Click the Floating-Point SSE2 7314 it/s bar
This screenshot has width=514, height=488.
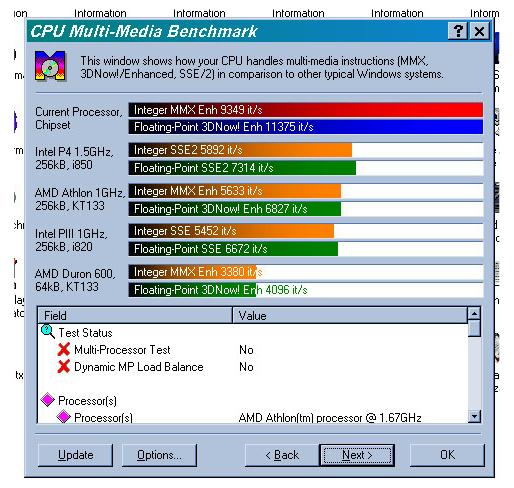click(x=242, y=168)
